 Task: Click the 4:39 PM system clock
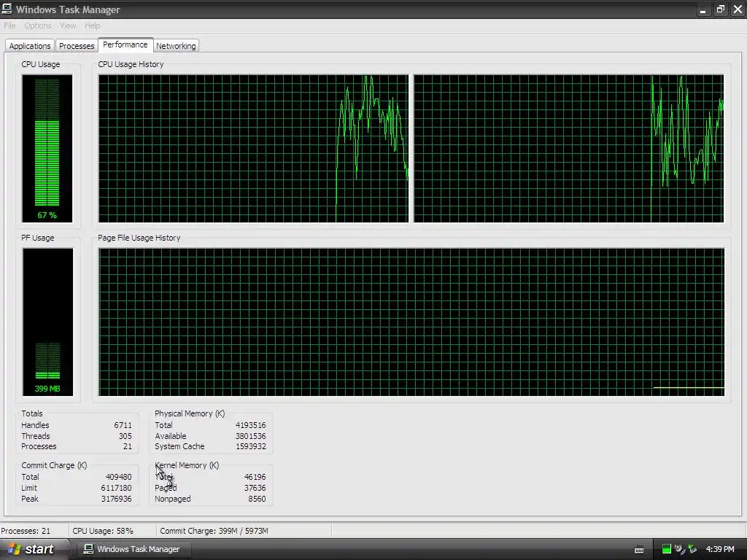tap(720, 549)
